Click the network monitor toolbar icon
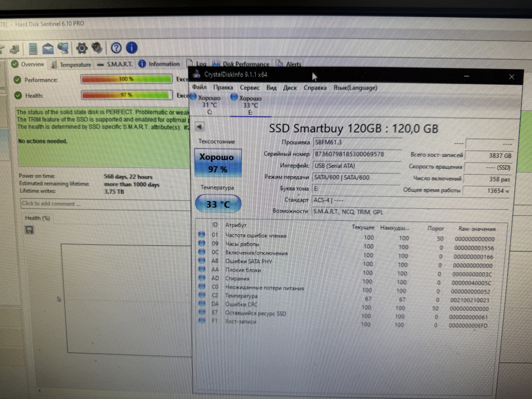The width and height of the screenshot is (532, 399). tap(63, 48)
